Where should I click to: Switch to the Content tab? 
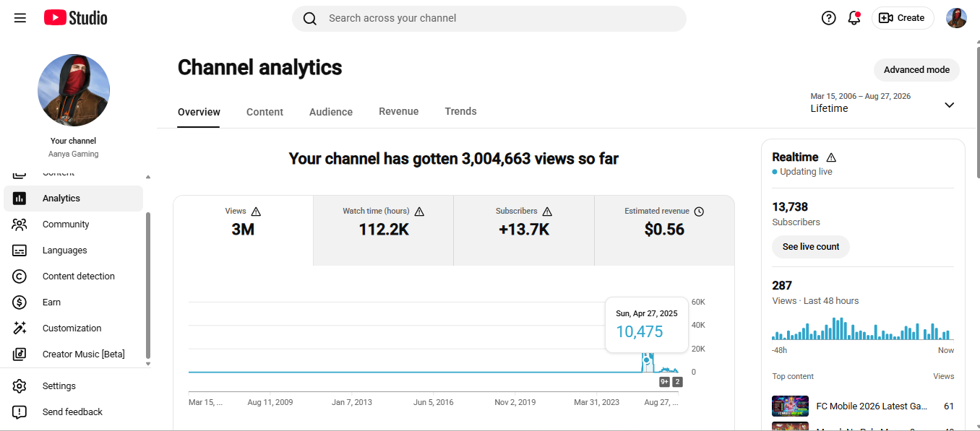(265, 112)
